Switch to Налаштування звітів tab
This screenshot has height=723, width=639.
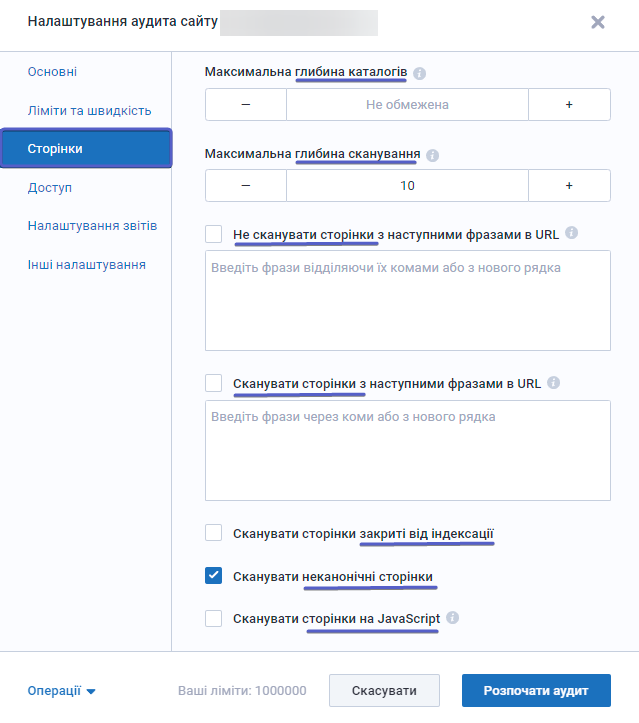[x=92, y=226]
